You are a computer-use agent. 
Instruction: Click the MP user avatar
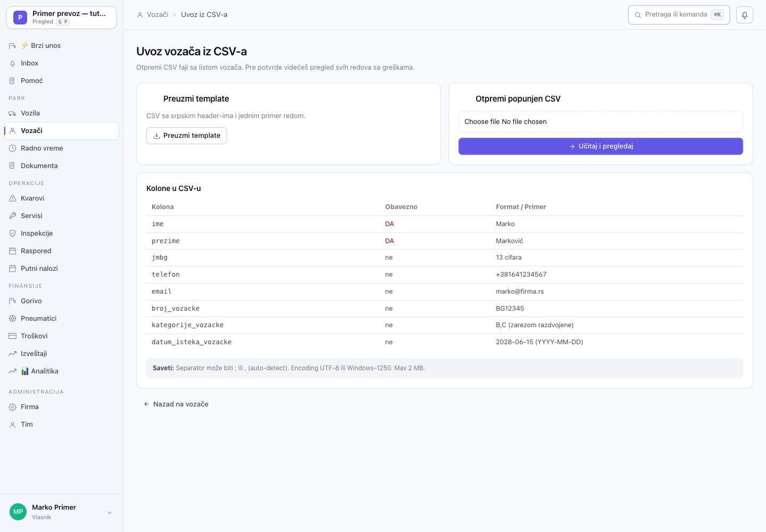tap(18, 512)
